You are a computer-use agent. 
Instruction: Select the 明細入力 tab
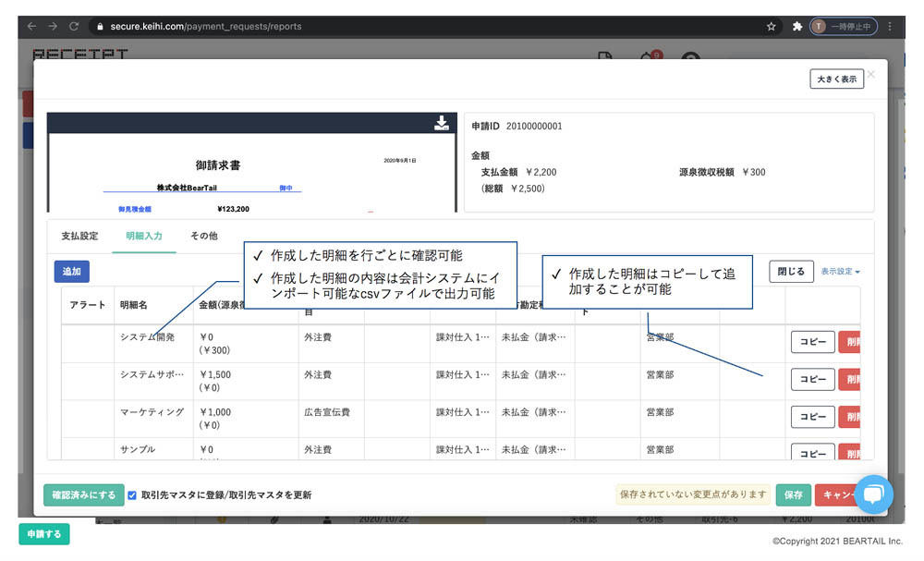[x=144, y=236]
